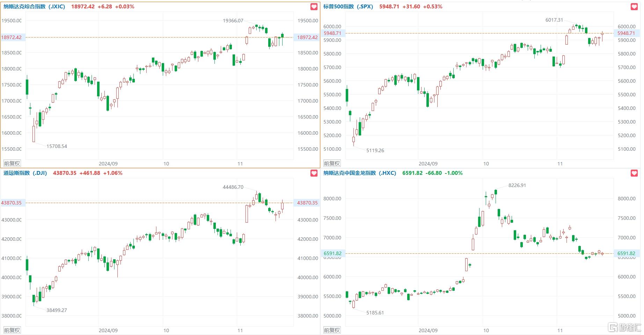Click 前复权 button in the .SPX chart
Image resolution: width=644 pixels, height=335 pixels.
332,163
